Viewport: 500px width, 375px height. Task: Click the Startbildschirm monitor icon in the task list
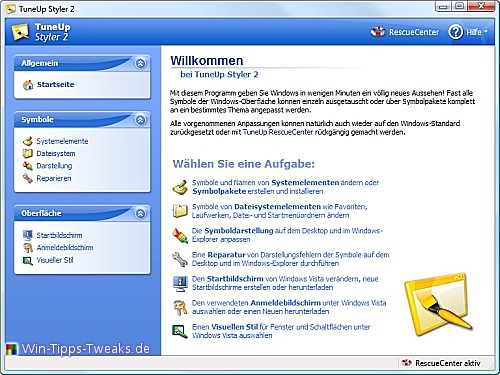tap(180, 283)
